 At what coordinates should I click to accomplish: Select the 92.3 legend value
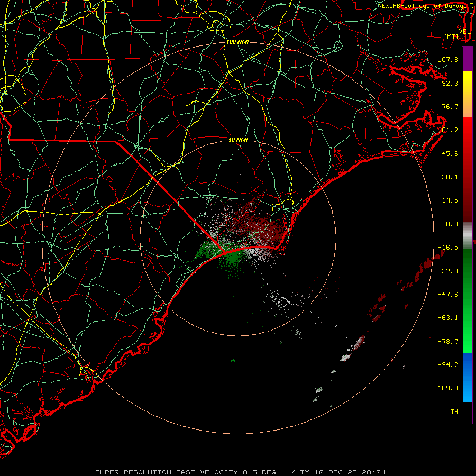tap(450, 83)
